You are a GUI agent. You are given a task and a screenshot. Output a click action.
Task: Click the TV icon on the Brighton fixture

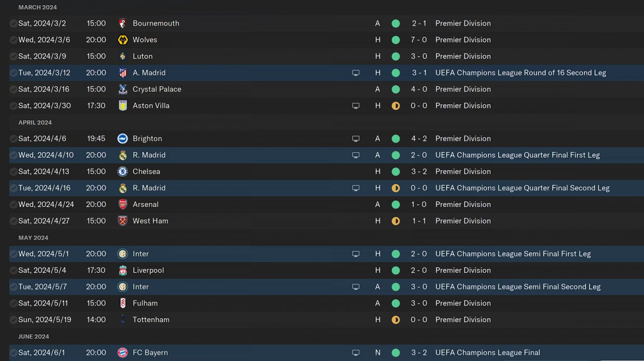(356, 138)
